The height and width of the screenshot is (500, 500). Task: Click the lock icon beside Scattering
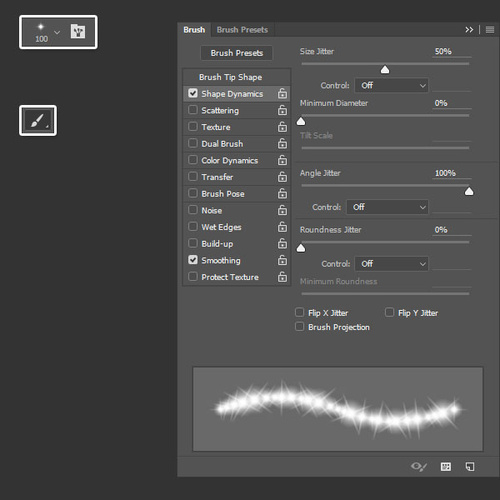click(x=282, y=110)
